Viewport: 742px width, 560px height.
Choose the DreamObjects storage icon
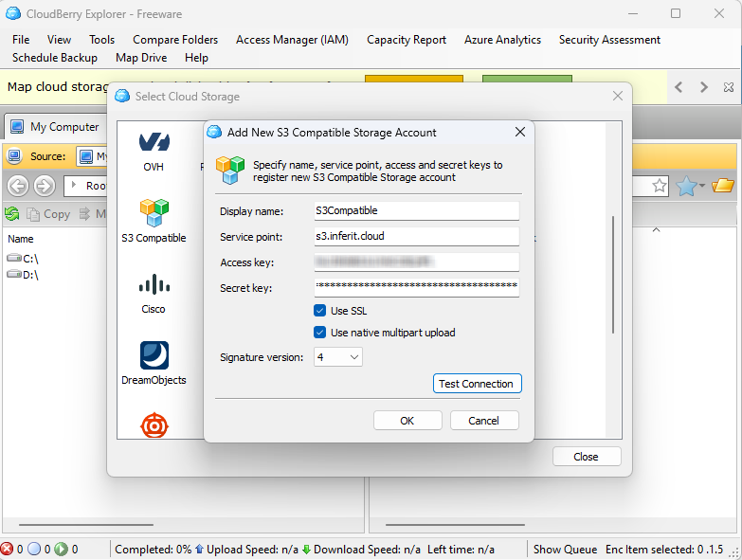(154, 355)
